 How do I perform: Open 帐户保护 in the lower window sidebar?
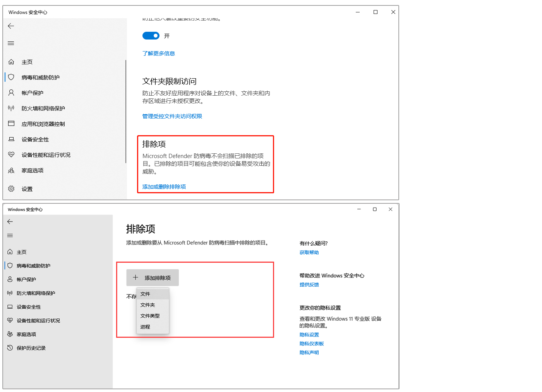pos(26,280)
